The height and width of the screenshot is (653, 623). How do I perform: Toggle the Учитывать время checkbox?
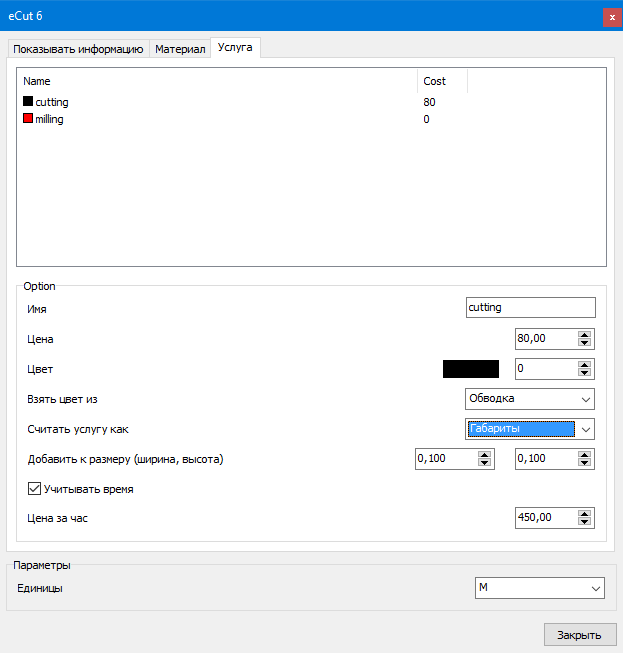click(x=34, y=490)
